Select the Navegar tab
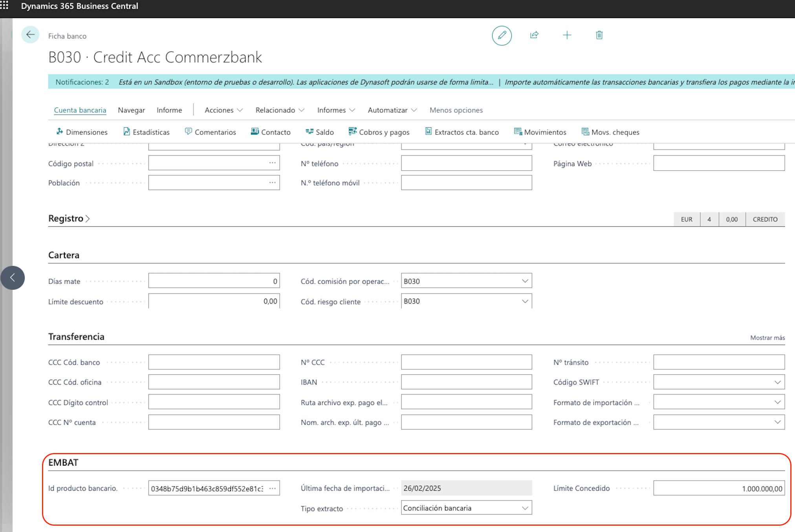 point(132,110)
